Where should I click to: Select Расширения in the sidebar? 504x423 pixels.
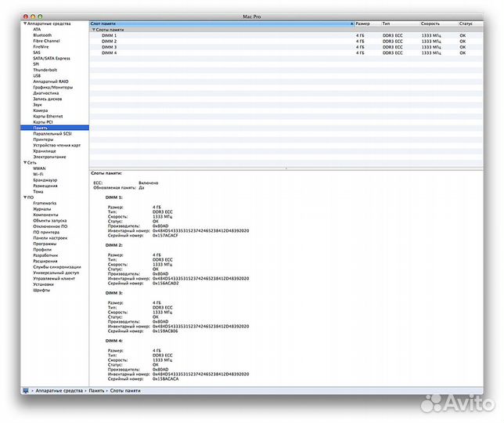point(45,261)
